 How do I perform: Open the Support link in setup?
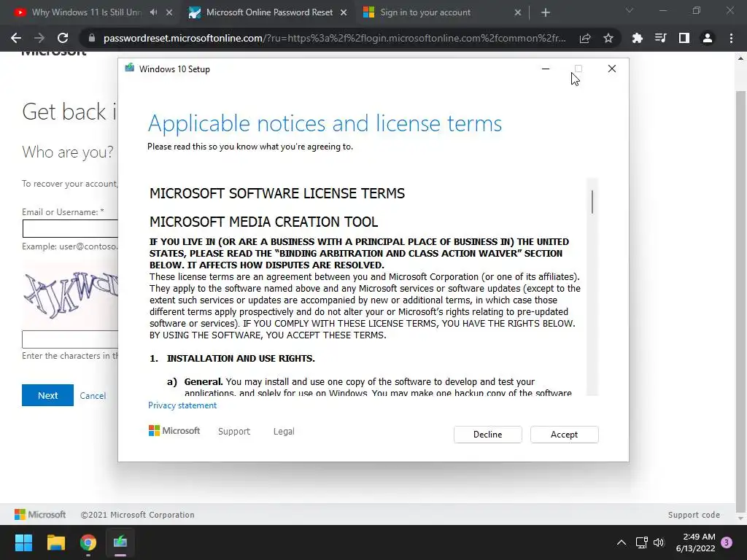point(234,432)
